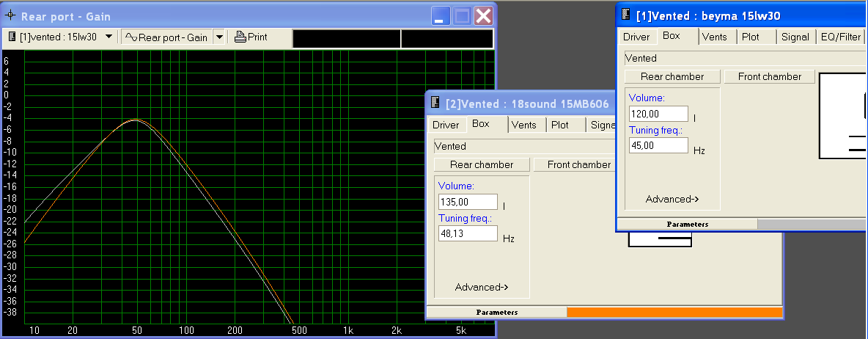Image resolution: width=868 pixels, height=339 pixels.
Task: Click the curve peak near 50 Hz on graph
Action: (136, 119)
